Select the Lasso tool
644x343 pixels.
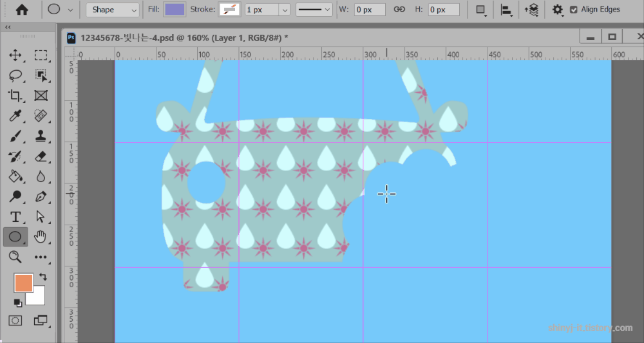[x=15, y=75]
